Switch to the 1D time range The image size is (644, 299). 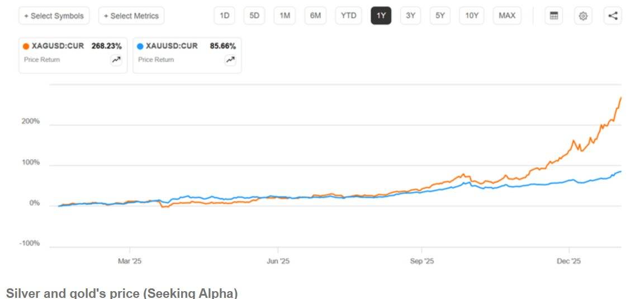[225, 16]
